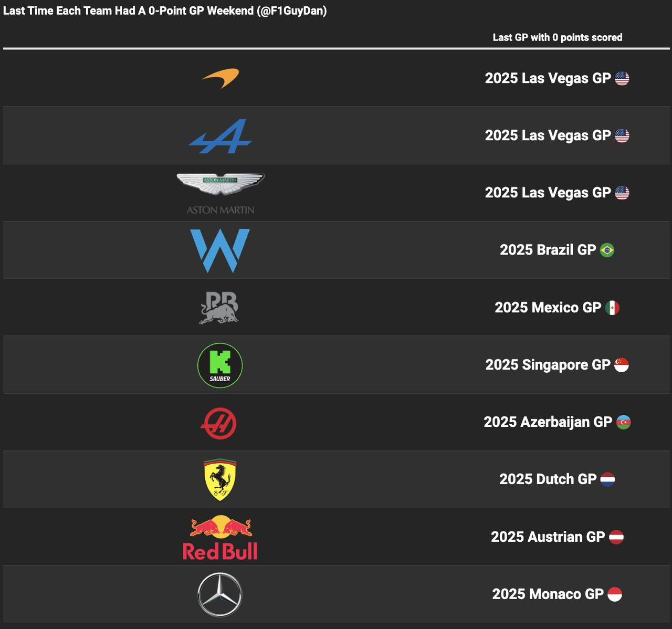Click the Kick Sauber green logo
Viewport: 672px width, 629px height.
pyautogui.click(x=220, y=365)
